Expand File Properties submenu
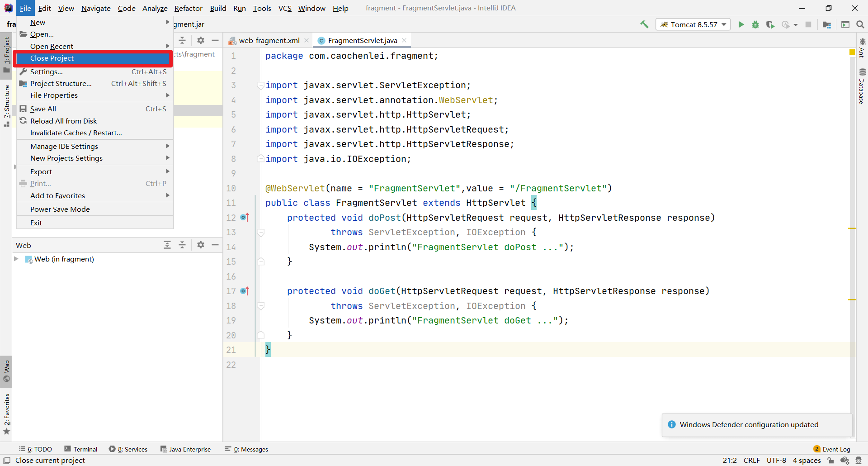This screenshot has width=868, height=466. coord(95,95)
